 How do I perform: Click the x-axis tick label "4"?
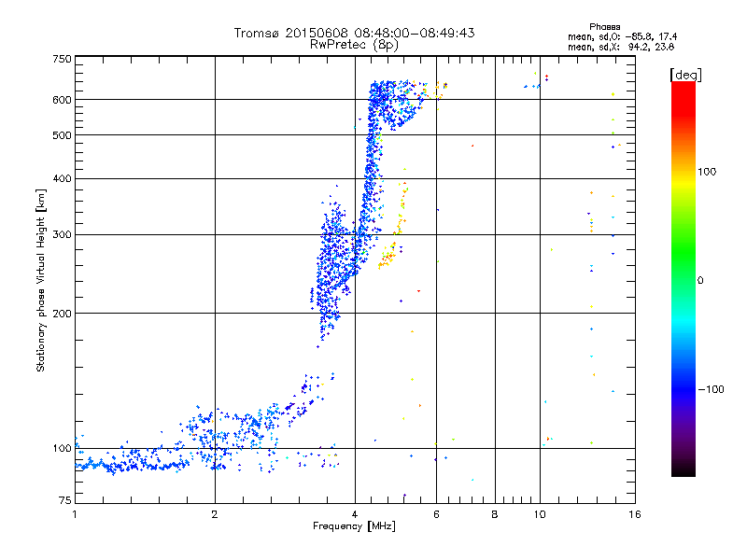pyautogui.click(x=355, y=514)
